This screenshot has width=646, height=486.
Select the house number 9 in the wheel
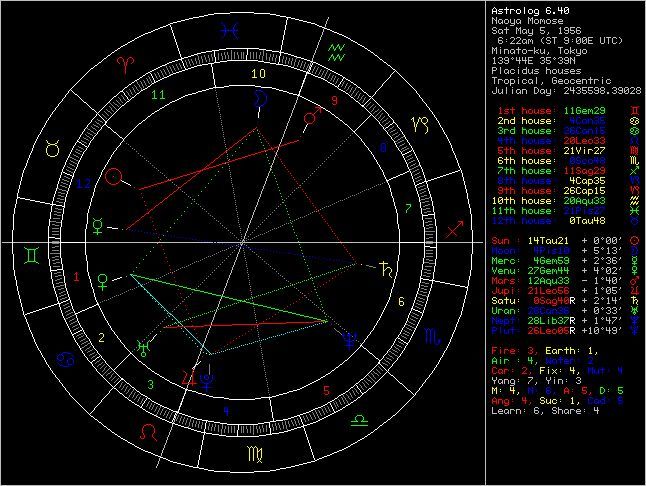pos(335,100)
